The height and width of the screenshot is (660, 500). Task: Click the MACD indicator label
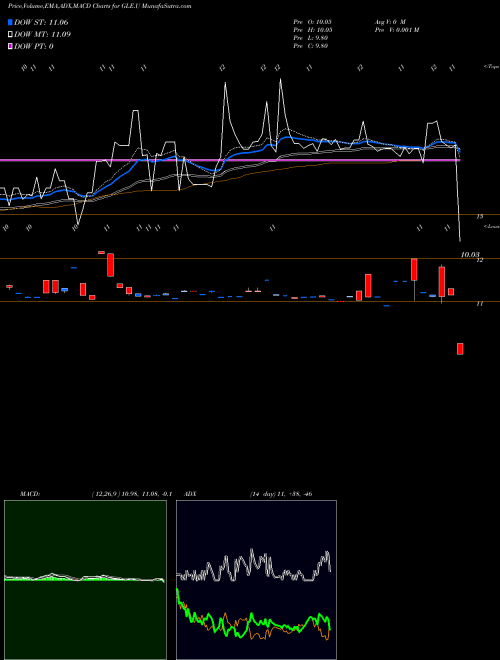tap(30, 494)
